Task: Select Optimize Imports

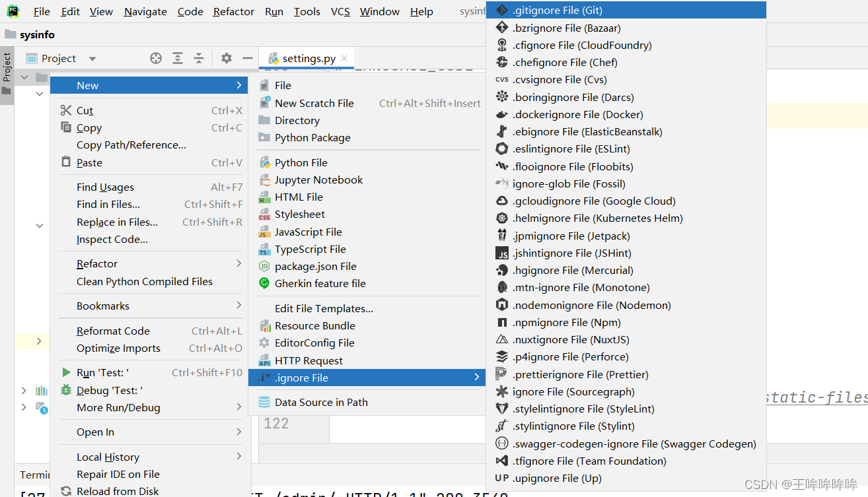Action: coord(151,348)
